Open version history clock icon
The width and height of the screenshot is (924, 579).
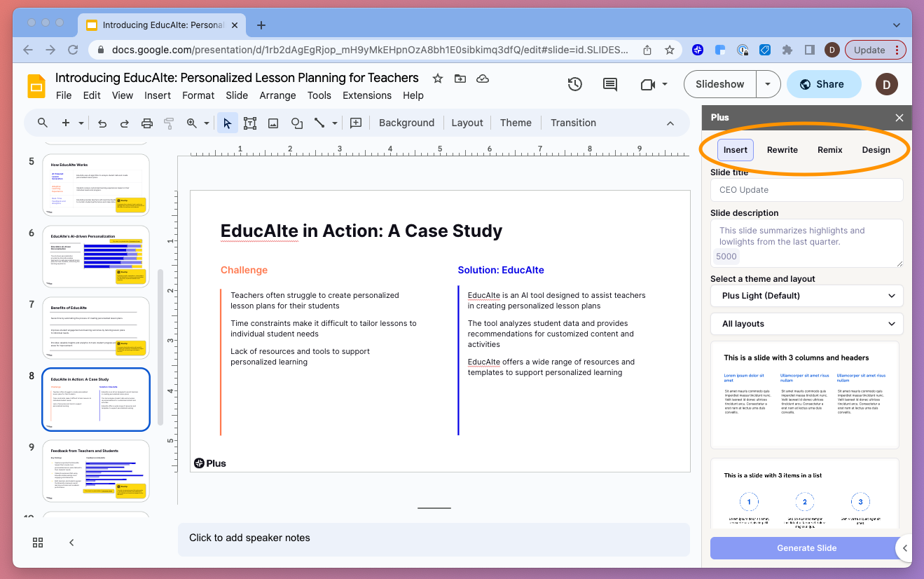click(x=575, y=84)
